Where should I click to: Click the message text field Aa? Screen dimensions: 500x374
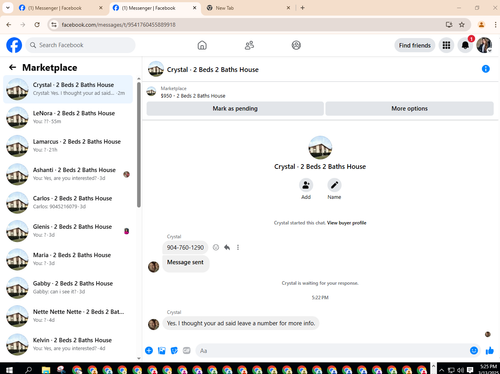(333, 350)
